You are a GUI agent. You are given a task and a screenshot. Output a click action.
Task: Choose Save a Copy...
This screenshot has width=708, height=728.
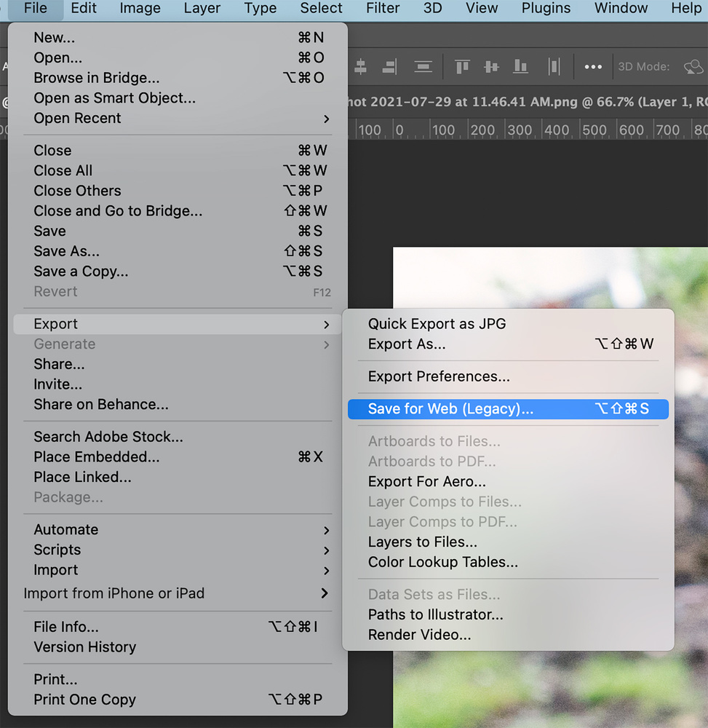[178, 272]
